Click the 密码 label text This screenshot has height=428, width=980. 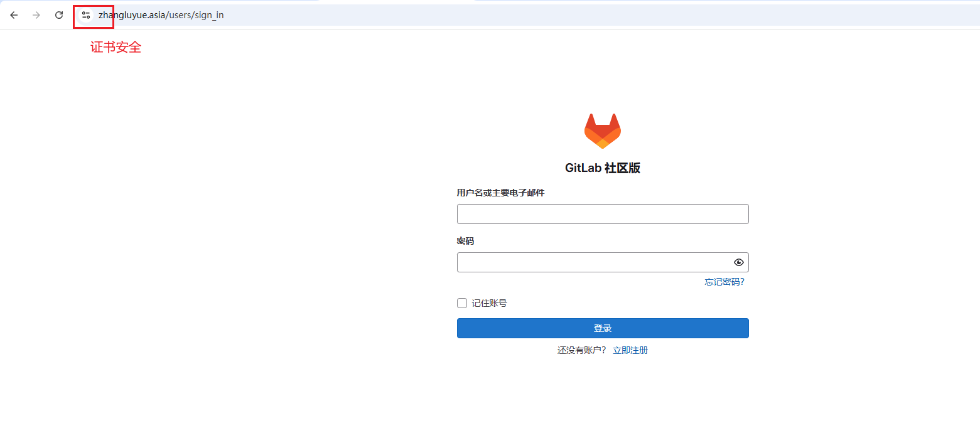[x=465, y=241]
